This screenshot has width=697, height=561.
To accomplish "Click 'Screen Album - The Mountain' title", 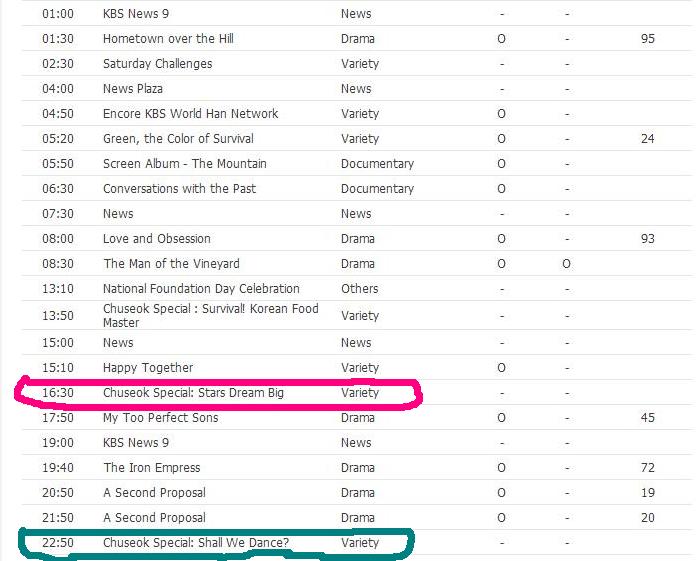I will click(184, 164).
